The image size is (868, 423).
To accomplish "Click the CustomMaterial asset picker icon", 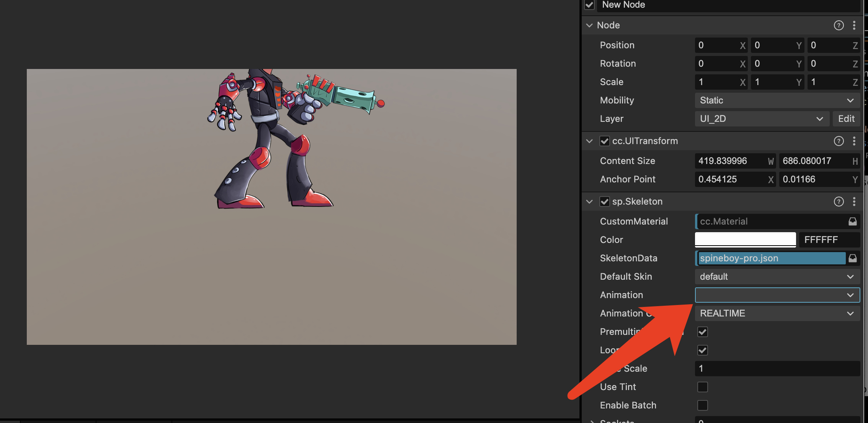I will 853,221.
